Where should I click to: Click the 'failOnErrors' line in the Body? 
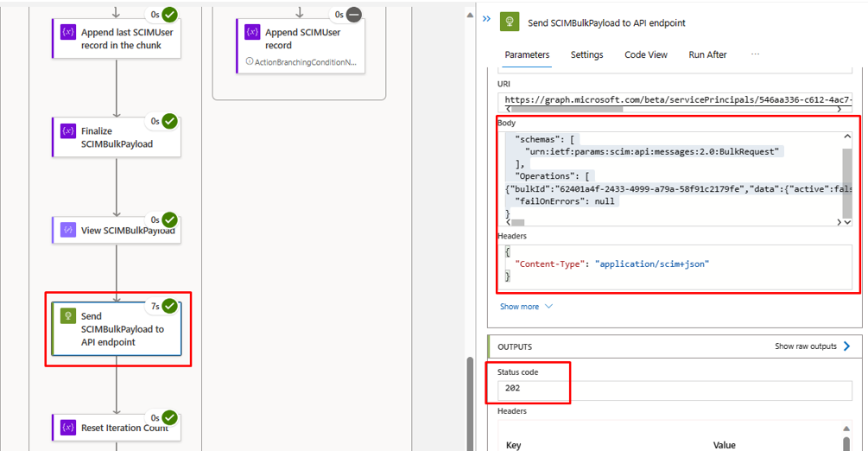(x=565, y=201)
